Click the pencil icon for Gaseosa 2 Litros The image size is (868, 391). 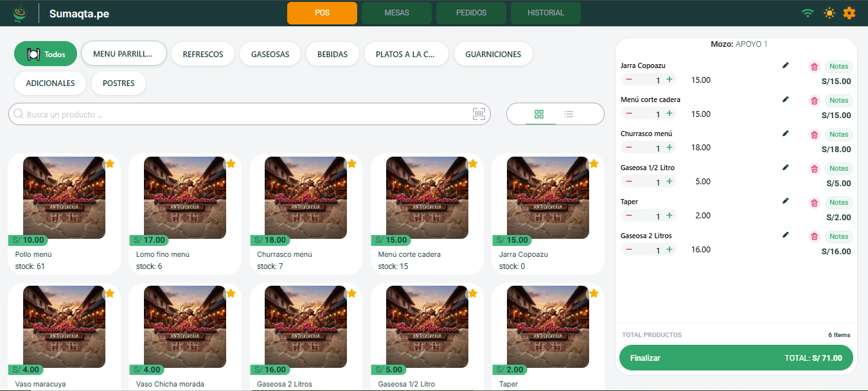point(785,235)
